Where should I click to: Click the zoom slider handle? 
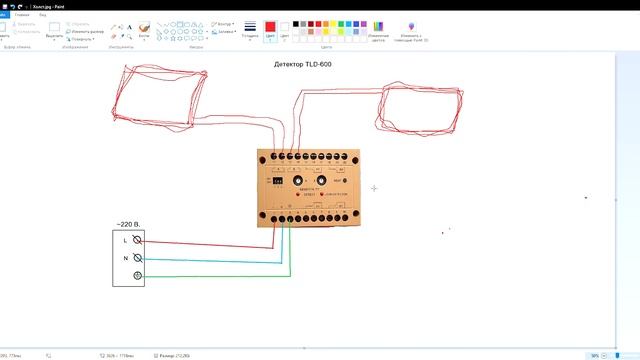(x=617, y=356)
